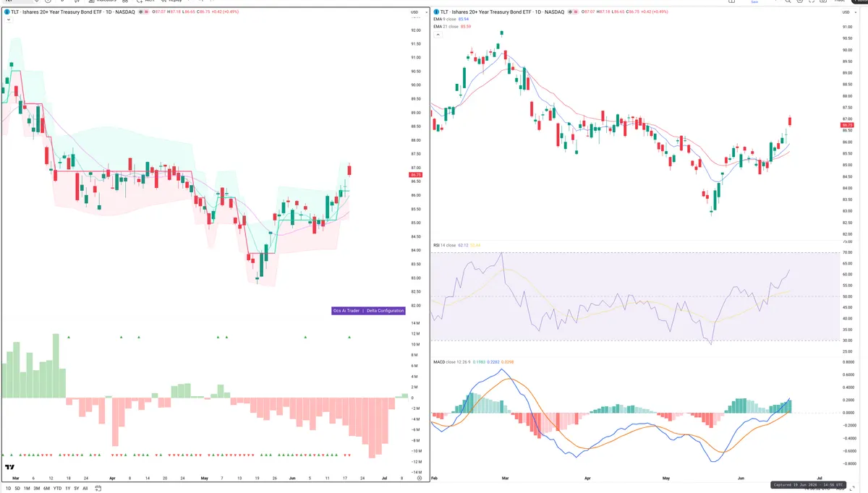
Task: Click the 14 M label on the volume axis
Action: (415, 323)
